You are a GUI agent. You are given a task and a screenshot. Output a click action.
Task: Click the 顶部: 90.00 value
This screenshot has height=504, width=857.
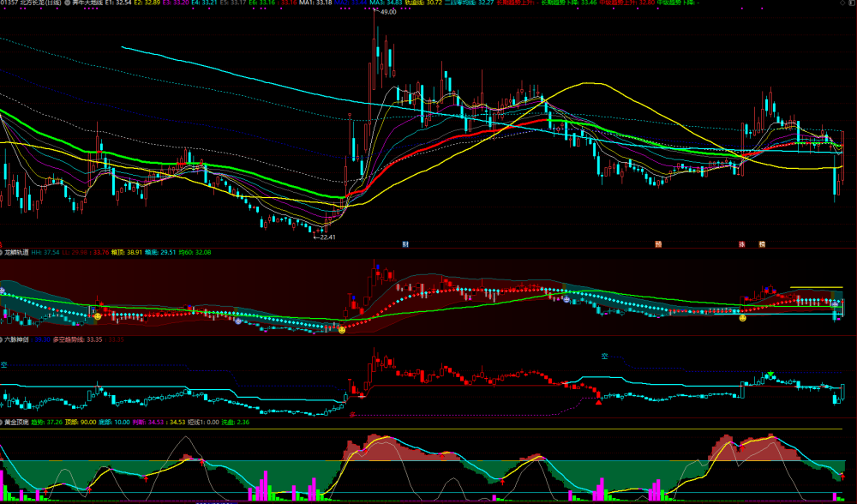tap(81, 422)
